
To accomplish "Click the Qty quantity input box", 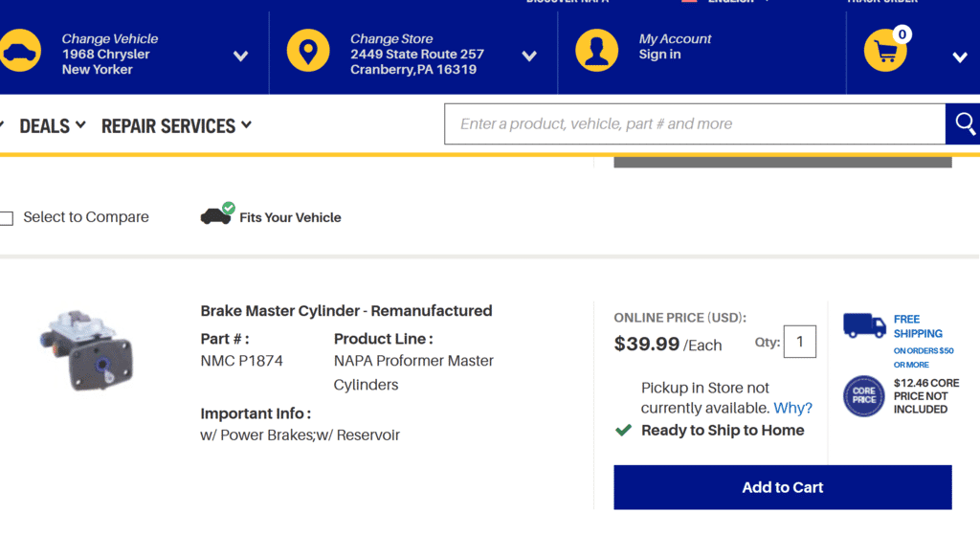I will [x=799, y=342].
